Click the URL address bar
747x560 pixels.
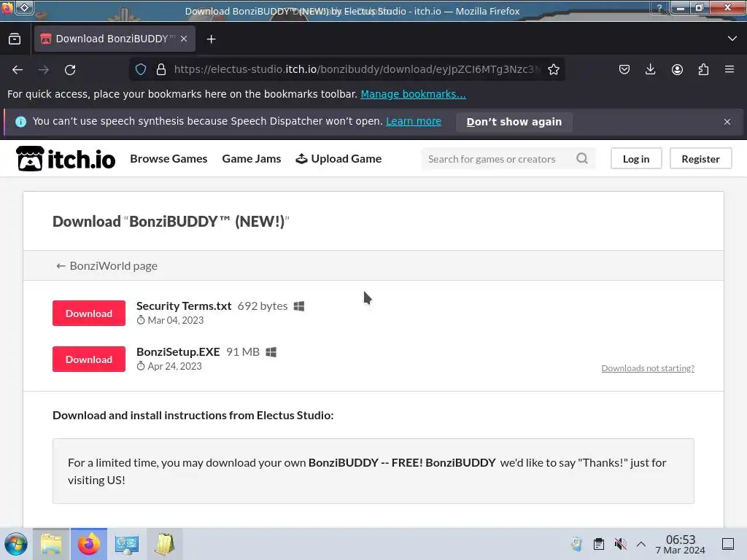pyautogui.click(x=357, y=69)
